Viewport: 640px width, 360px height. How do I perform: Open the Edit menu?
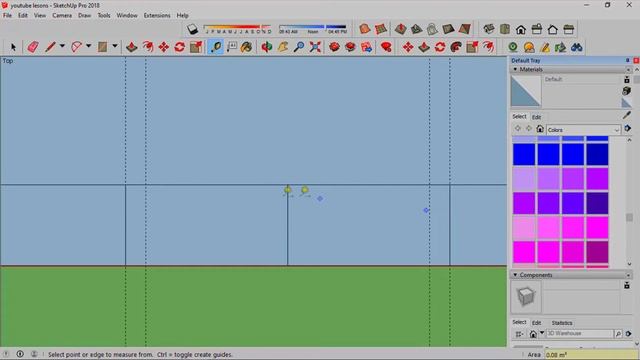(x=23, y=16)
